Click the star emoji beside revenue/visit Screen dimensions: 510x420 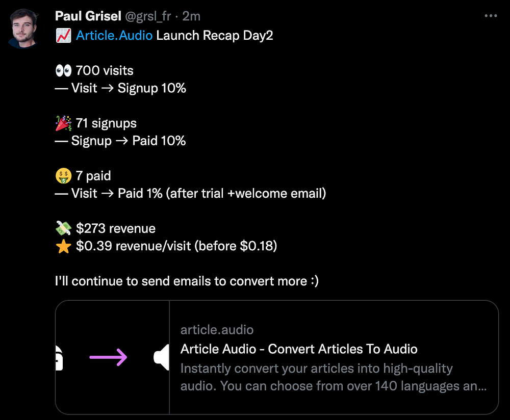[x=63, y=246]
